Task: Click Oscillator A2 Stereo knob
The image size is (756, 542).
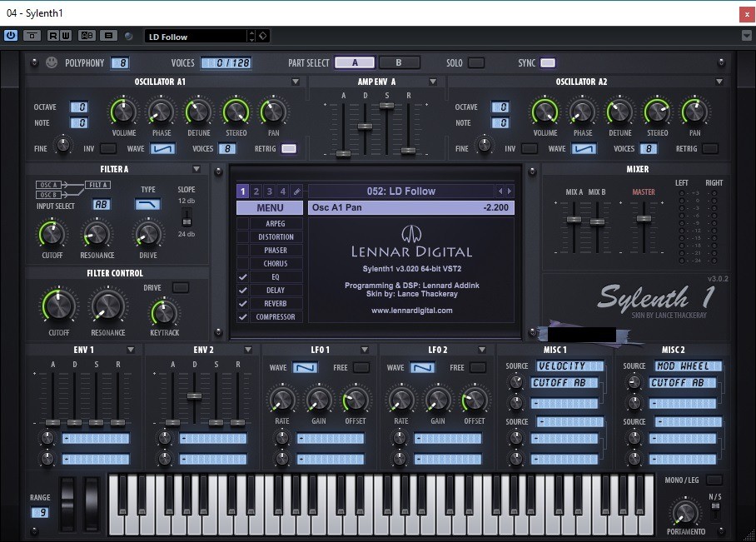Action: pyautogui.click(x=657, y=112)
